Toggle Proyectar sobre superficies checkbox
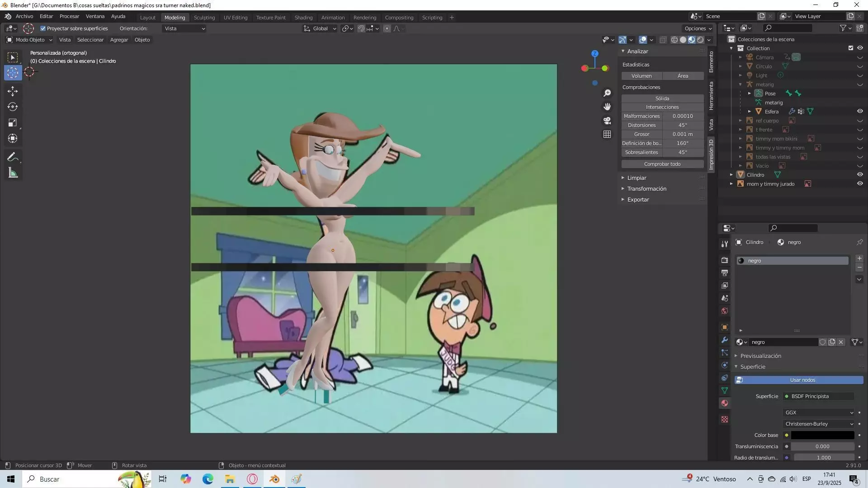The width and height of the screenshot is (868, 488). click(x=43, y=28)
